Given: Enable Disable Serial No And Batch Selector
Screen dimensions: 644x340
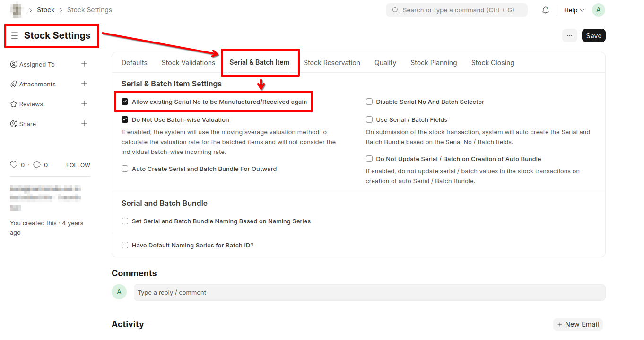Looking at the screenshot, I should pos(369,102).
